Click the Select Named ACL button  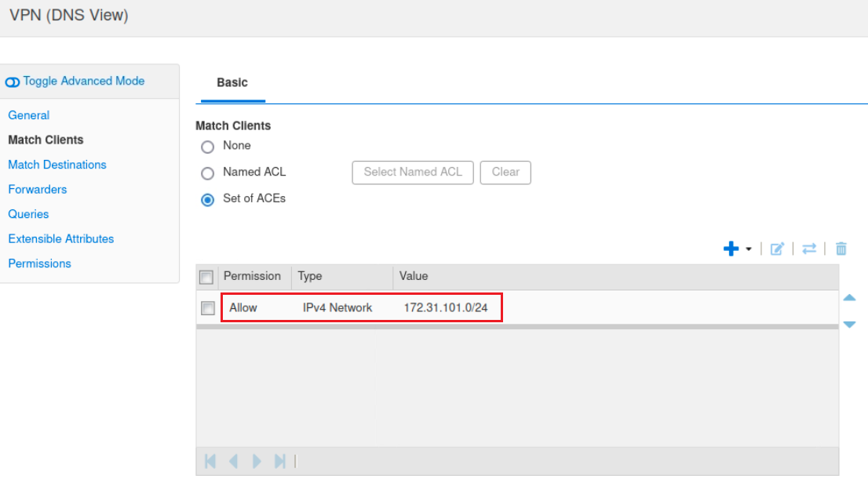point(413,172)
